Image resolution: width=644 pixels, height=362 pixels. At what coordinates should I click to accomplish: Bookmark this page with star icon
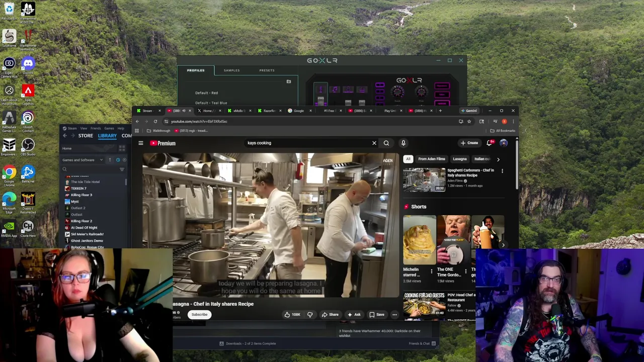pos(469,121)
